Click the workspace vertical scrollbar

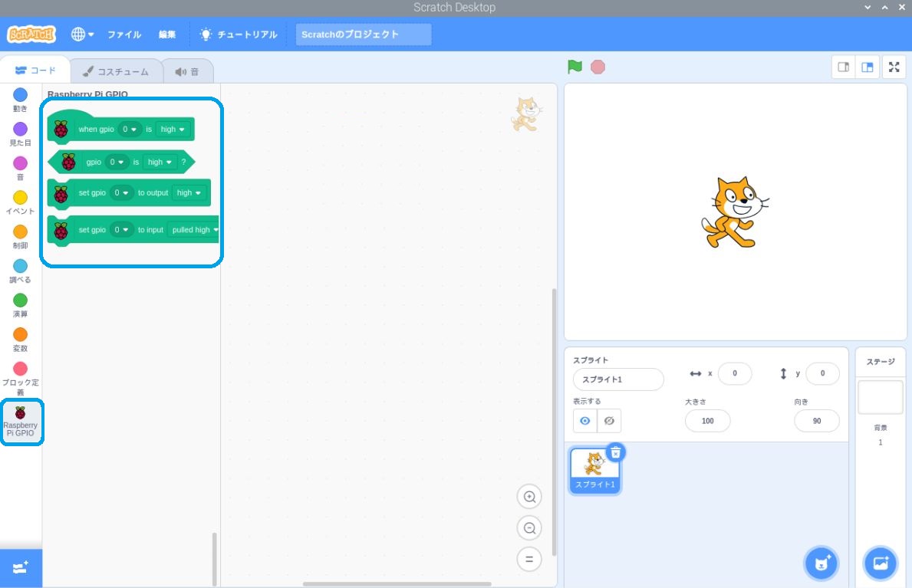(x=554, y=422)
